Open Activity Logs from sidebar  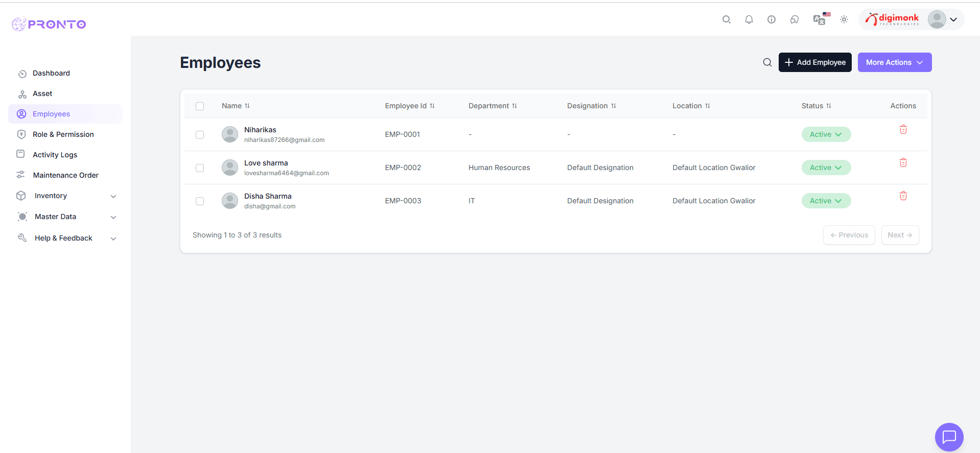[x=55, y=155]
